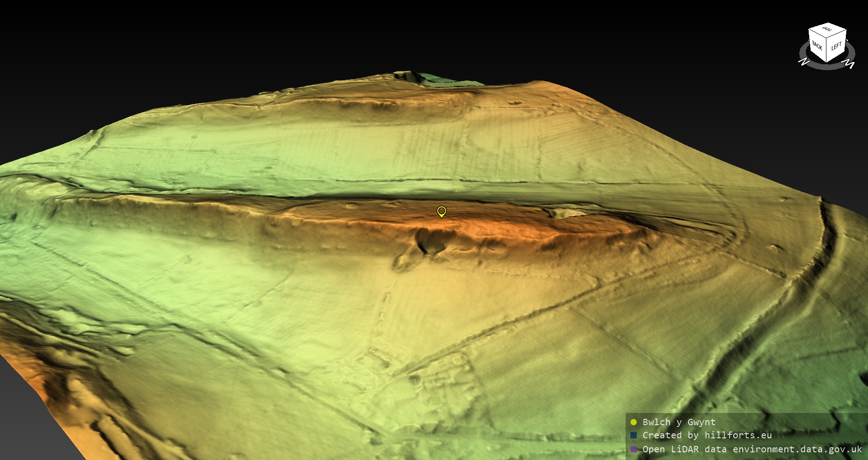Select the Bwlch y Gwynt legend label
The image size is (868, 460).
click(679, 422)
